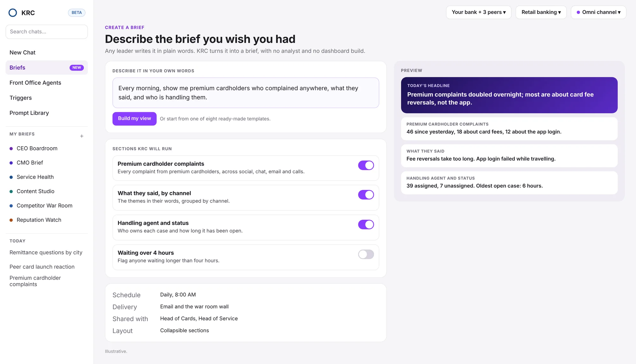Click Email and the war room wall

click(194, 306)
